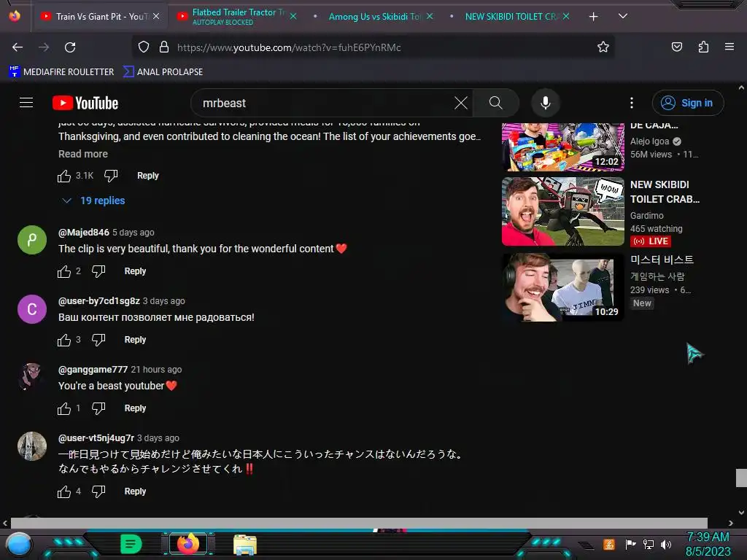Image resolution: width=747 pixels, height=560 pixels.
Task: Open Alejo Igoa channel name
Action: pos(649,141)
